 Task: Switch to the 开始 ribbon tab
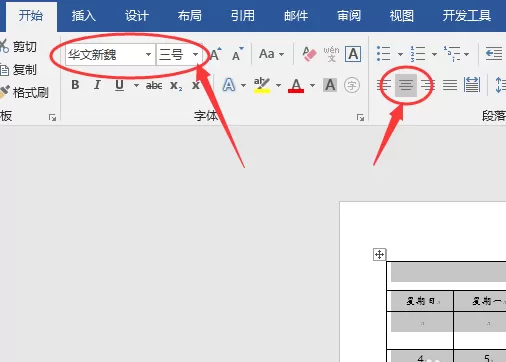click(x=31, y=16)
